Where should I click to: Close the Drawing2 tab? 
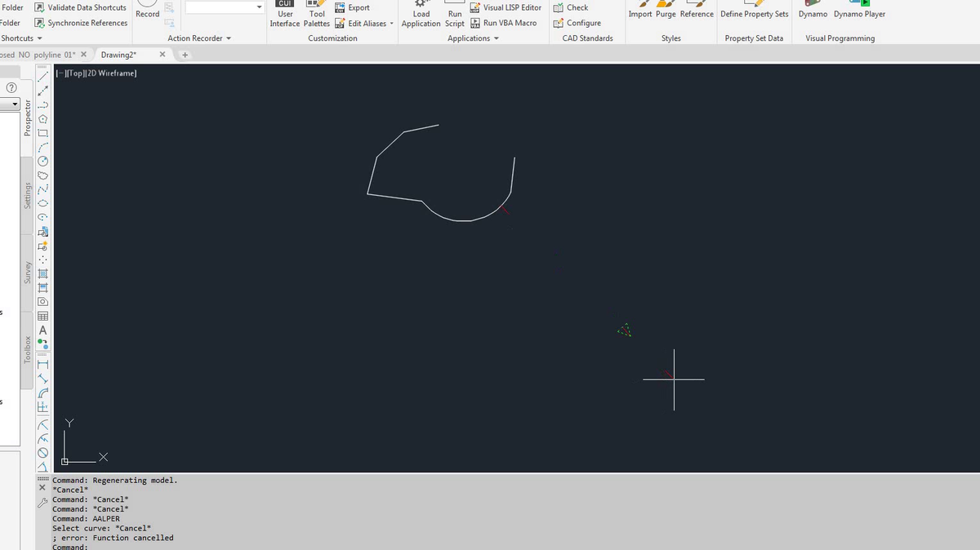pyautogui.click(x=163, y=55)
